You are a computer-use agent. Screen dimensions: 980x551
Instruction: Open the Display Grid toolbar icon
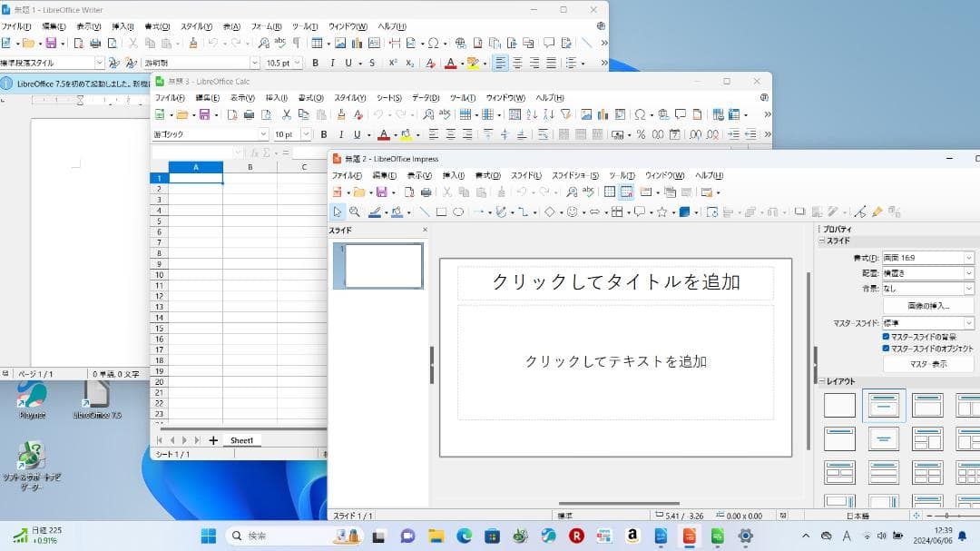[x=610, y=192]
